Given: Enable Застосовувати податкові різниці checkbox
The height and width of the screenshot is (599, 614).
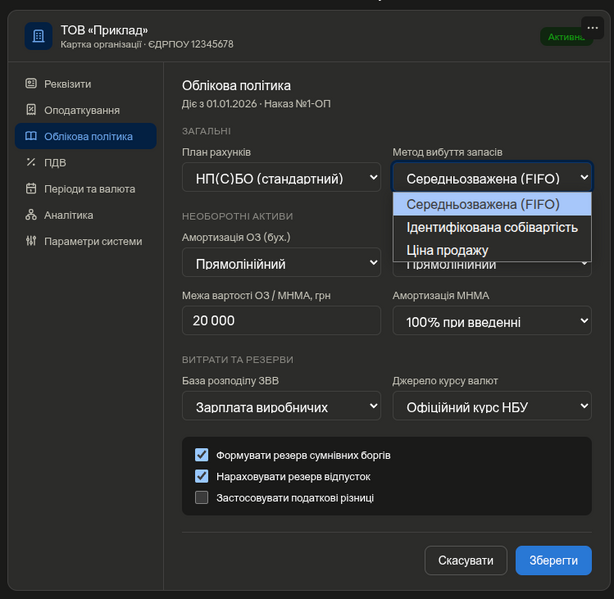Looking at the screenshot, I should click(x=202, y=498).
